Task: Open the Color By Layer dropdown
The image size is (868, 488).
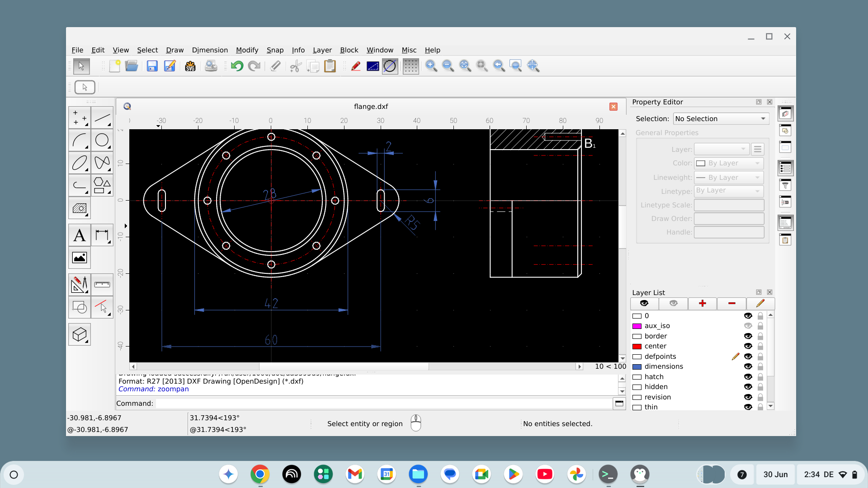Action: coord(729,163)
